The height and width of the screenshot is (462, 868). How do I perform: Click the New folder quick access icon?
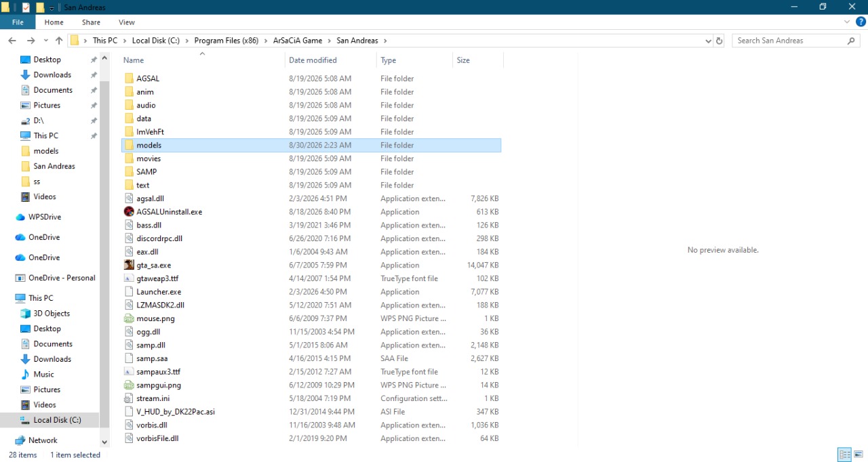coord(40,7)
